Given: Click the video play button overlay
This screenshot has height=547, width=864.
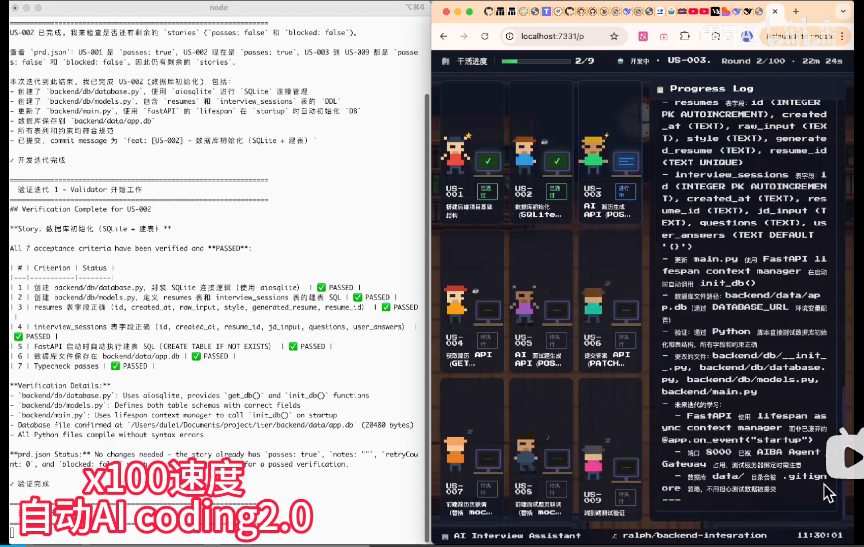Looking at the screenshot, I should pyautogui.click(x=850, y=457).
